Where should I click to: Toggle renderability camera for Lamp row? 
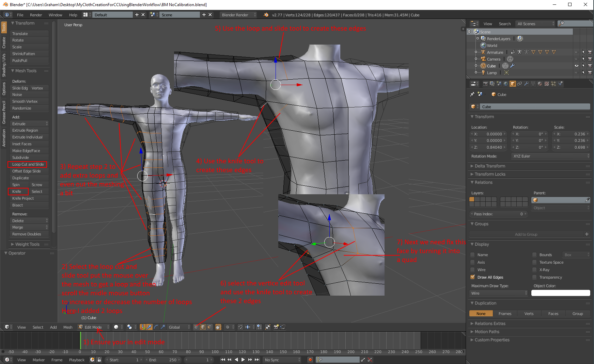tap(590, 72)
